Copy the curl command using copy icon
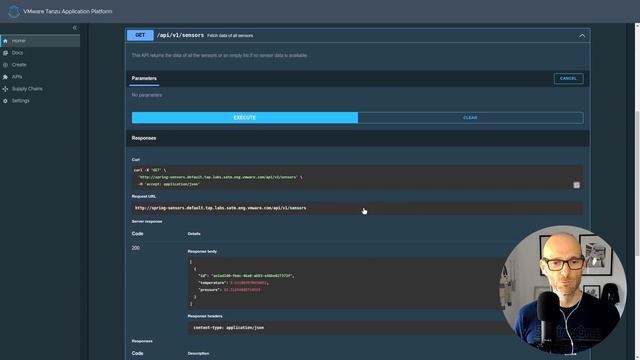The image size is (640, 360). [x=576, y=185]
